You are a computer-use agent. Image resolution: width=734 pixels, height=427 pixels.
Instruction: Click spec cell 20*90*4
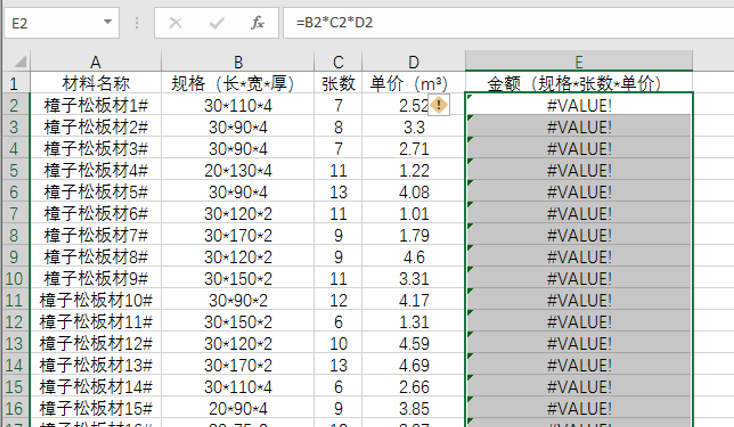point(238,408)
